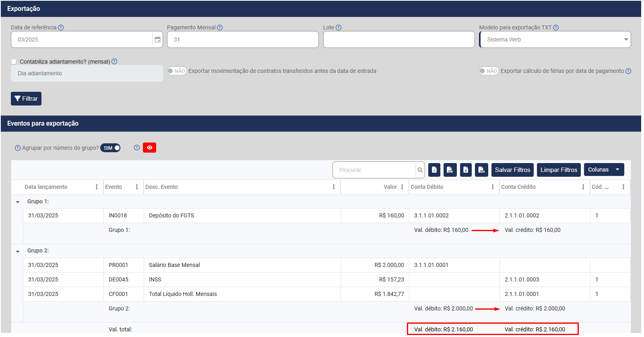Viewport: 644px width, 337px height.
Task: Collapse the Grupo 1 section
Action: [x=18, y=202]
